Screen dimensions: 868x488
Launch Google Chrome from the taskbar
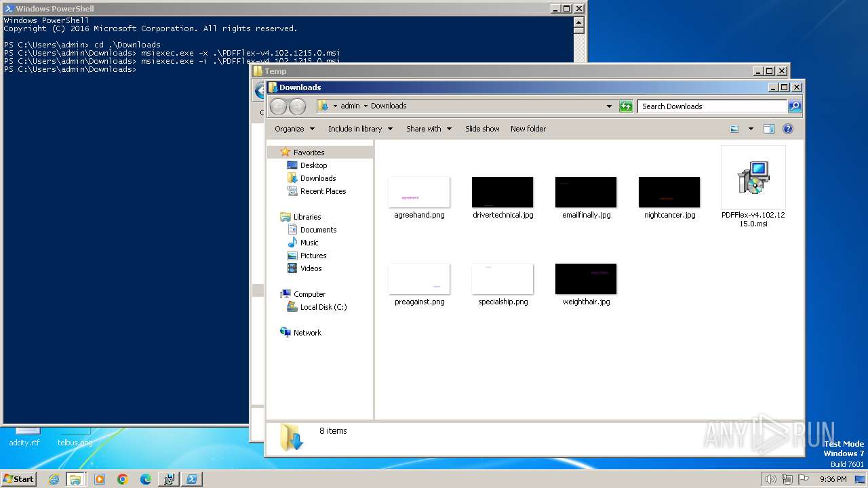[123, 479]
